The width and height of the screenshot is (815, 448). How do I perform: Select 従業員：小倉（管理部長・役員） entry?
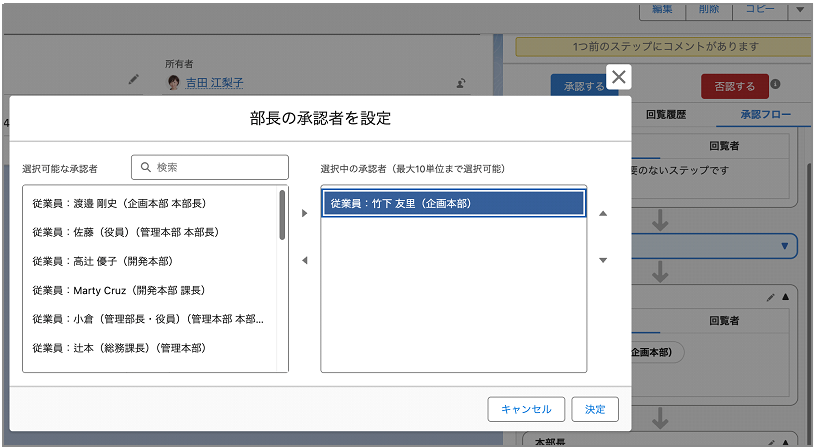[x=150, y=319]
